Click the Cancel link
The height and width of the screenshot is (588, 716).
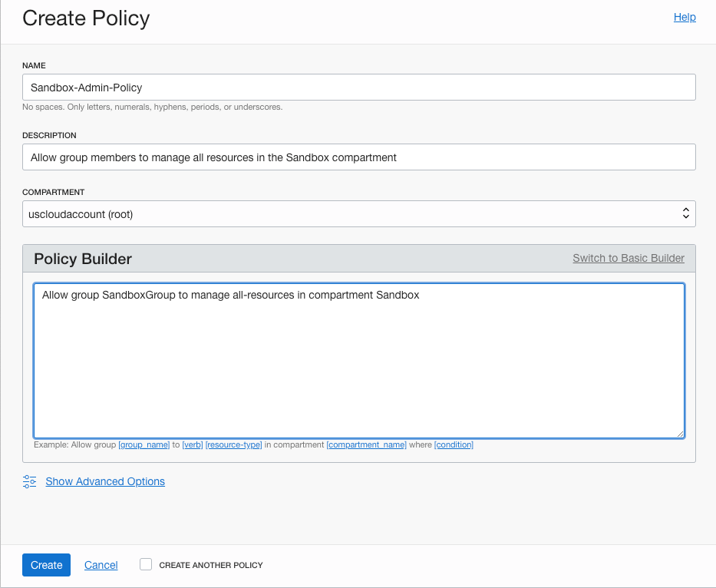click(x=101, y=564)
